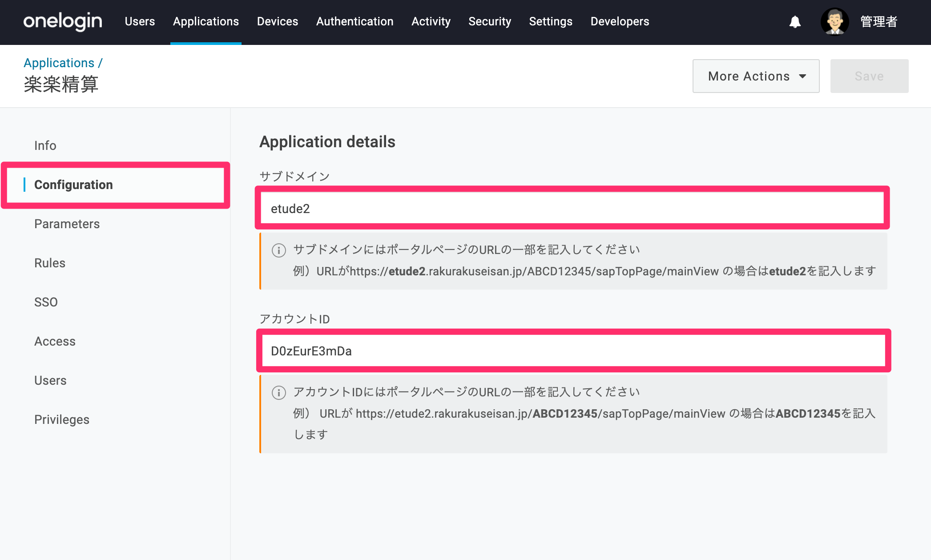Screen dimensions: 931x560
Task: Open the Privileges tab
Action: [62, 419]
